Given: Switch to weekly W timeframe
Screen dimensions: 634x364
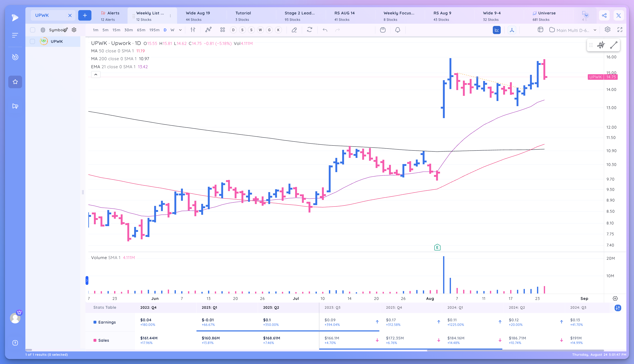Looking at the screenshot, I should coord(172,30).
